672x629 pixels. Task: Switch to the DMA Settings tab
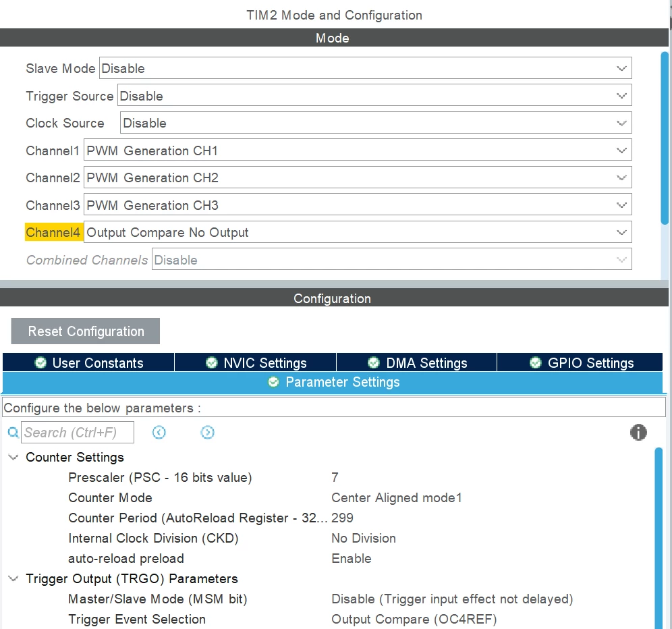[416, 362]
